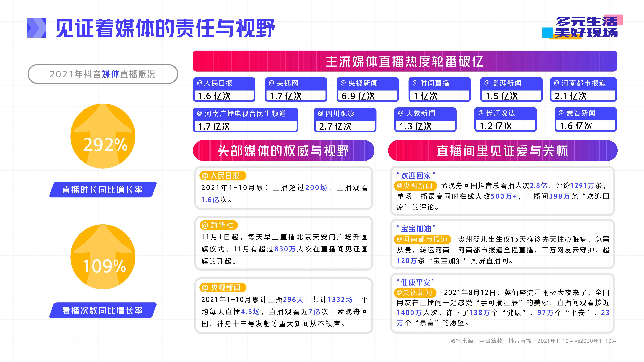Click the @澎湃新闻 card header
Viewport: 644px width, 362px height.
click(512, 84)
